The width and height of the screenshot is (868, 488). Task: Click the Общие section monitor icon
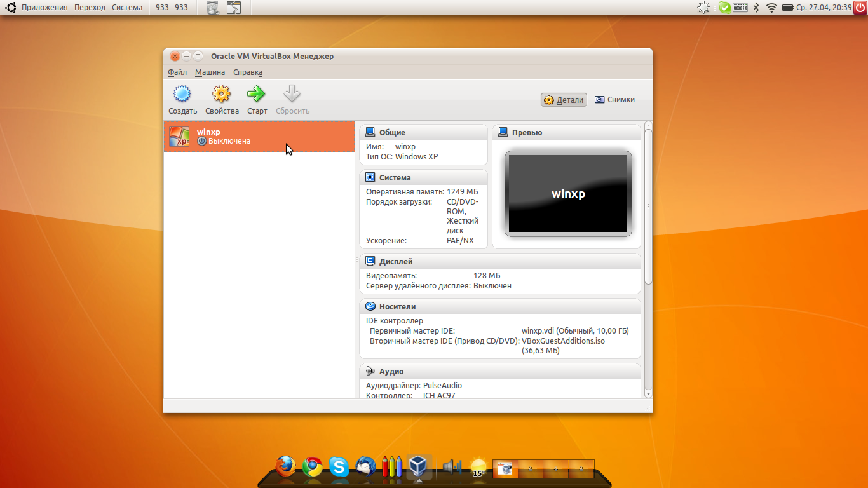(370, 132)
